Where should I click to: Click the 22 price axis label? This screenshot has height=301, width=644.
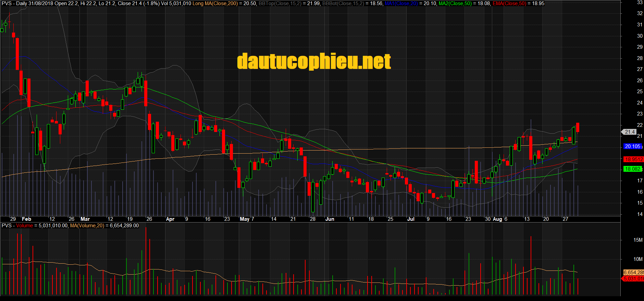[x=640, y=125]
